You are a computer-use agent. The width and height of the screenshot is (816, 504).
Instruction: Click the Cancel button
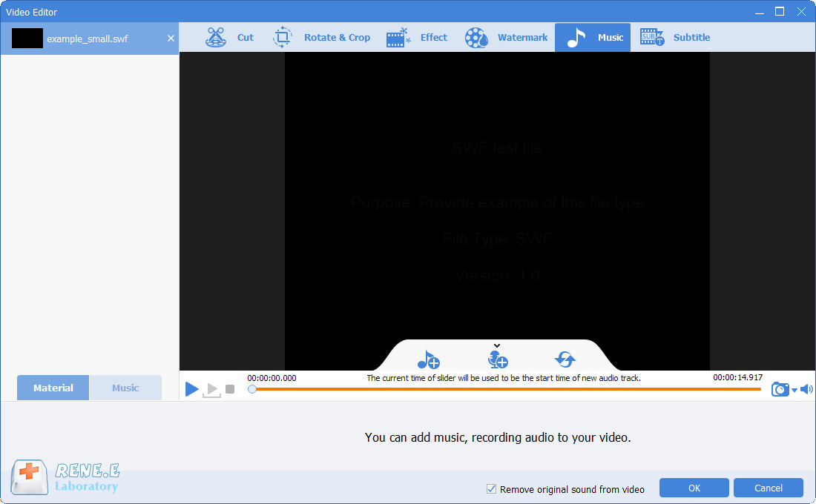[x=768, y=488]
